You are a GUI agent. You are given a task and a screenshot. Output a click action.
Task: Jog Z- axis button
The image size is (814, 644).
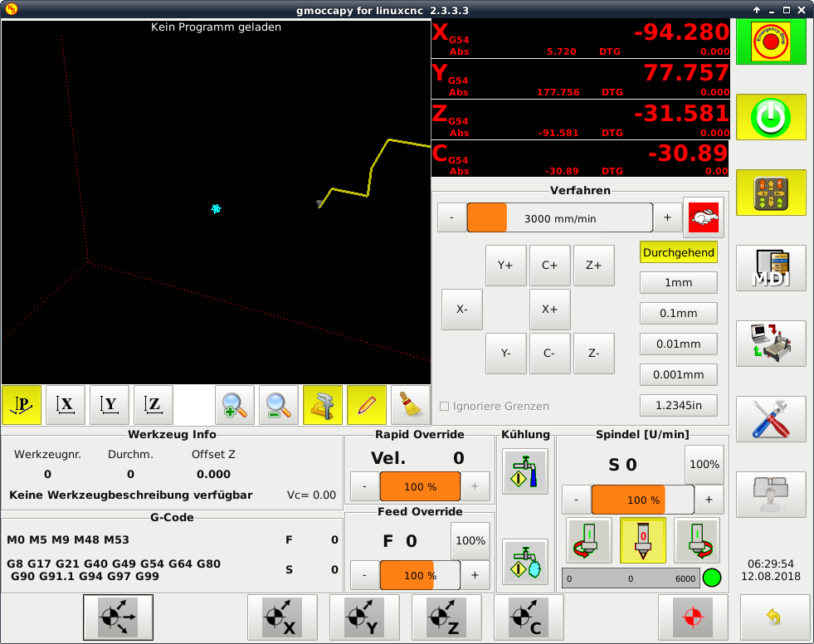coord(594,354)
